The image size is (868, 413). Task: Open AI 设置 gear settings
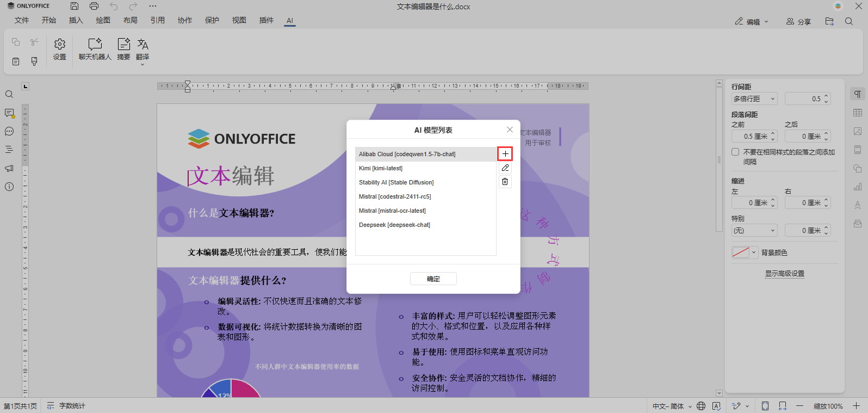[x=60, y=49]
